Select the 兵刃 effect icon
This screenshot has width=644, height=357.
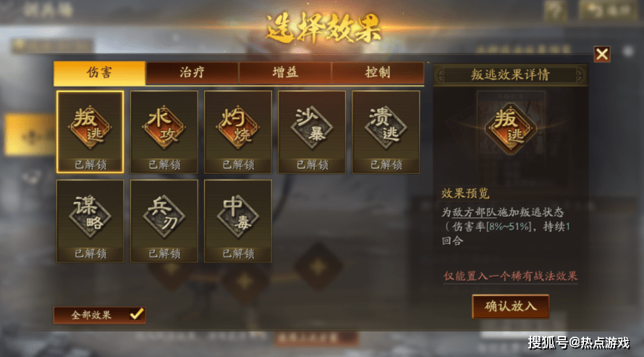coord(164,221)
